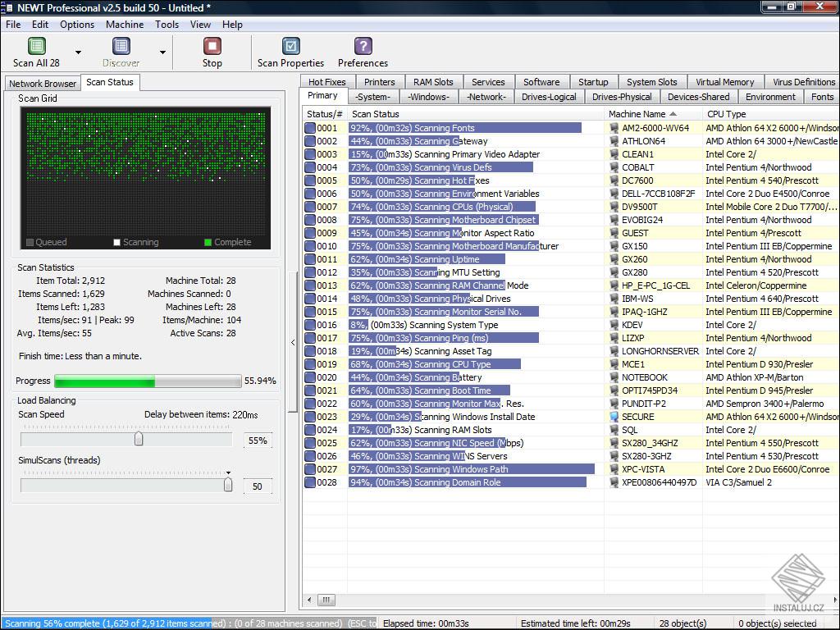The width and height of the screenshot is (840, 630).
Task: Switch to the Hot Fixes tab
Action: 326,82
